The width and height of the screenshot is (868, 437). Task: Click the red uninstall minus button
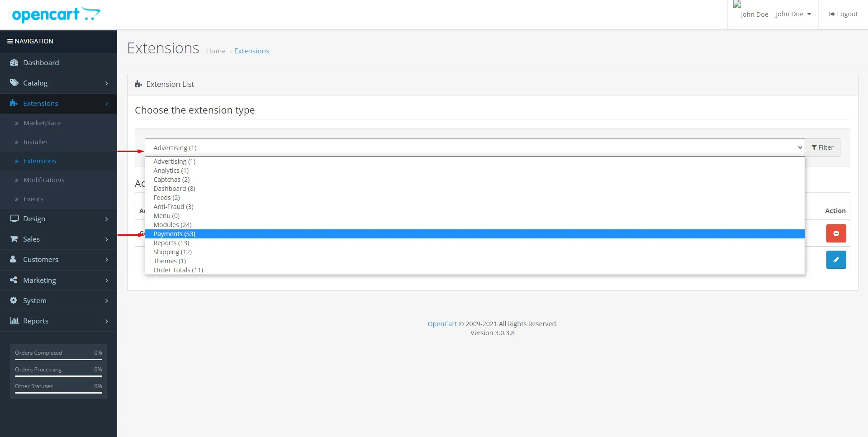pyautogui.click(x=836, y=233)
